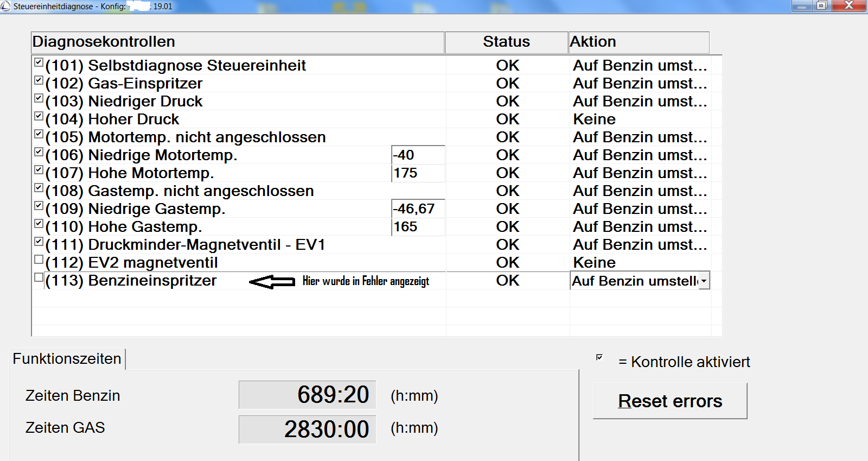Minimize the Steuereinheitdiagnose window
The height and width of the screenshot is (461, 868).
[x=802, y=6]
